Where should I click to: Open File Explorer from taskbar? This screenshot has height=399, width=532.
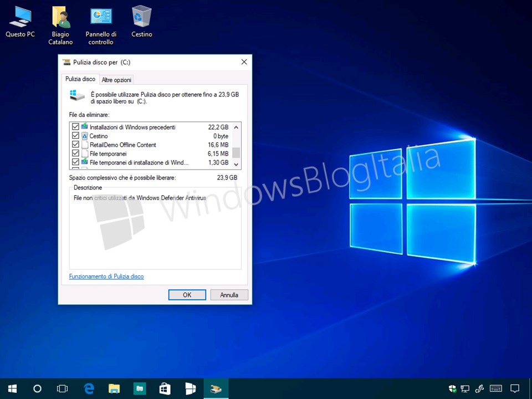pyautogui.click(x=114, y=388)
